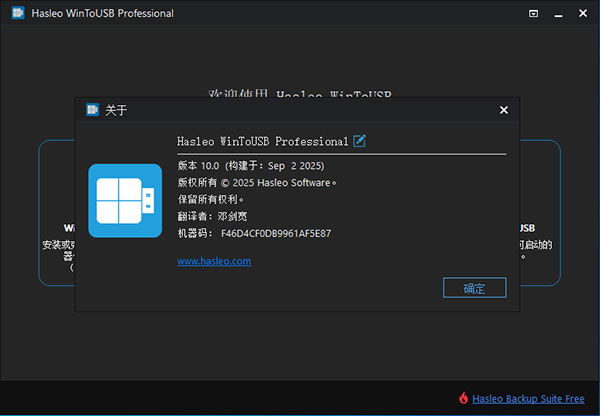The height and width of the screenshot is (416, 600).
Task: Click the version 10.0 build text
Action: click(x=250, y=165)
